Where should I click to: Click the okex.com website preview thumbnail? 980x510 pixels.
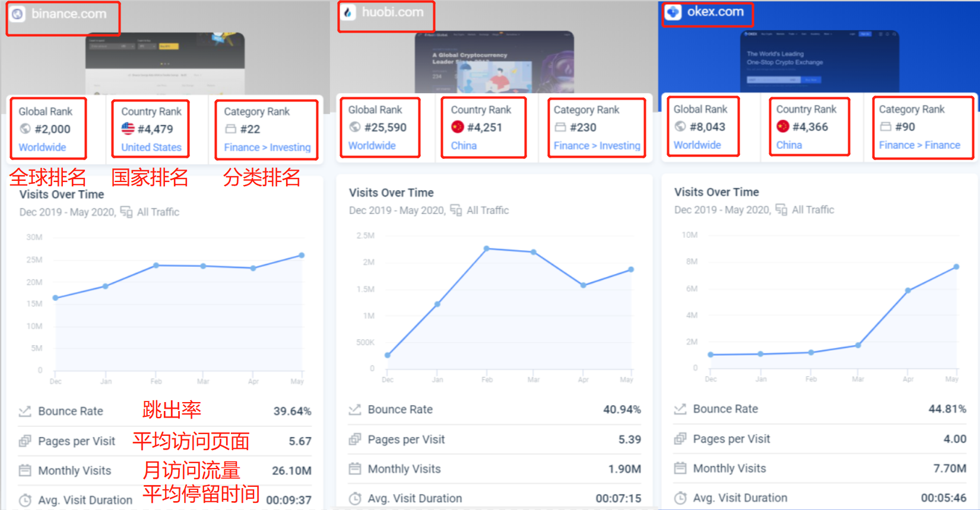tap(820, 62)
